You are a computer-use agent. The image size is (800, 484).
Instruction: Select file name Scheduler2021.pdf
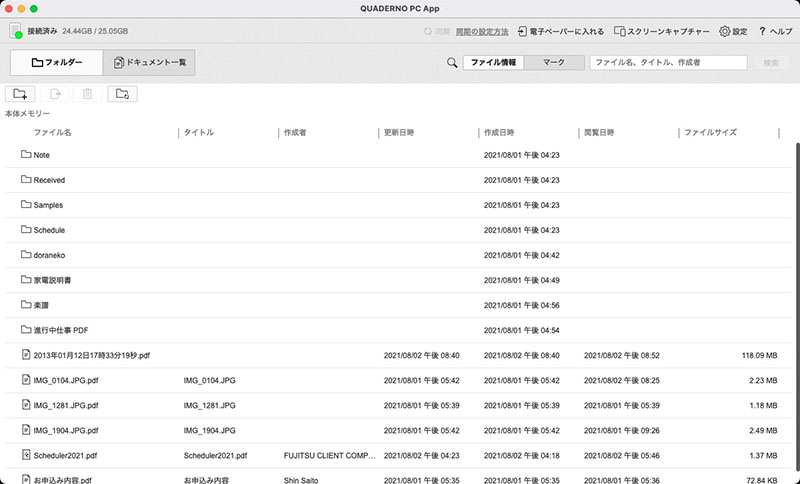tap(65, 455)
